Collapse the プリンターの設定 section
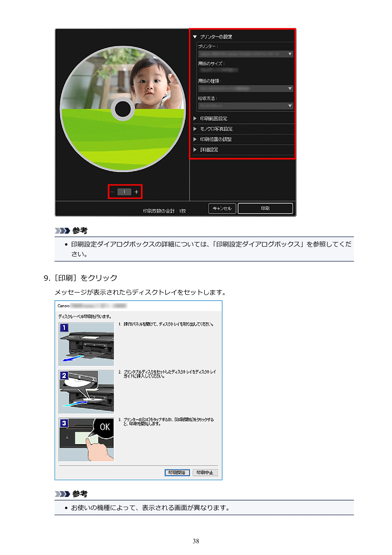The height and width of the screenshot is (555, 392). tap(195, 37)
